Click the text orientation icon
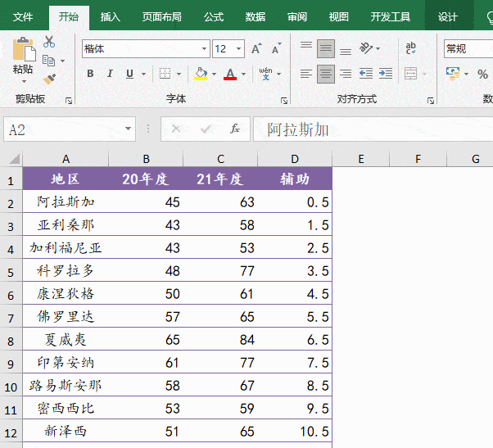Image resolution: width=493 pixels, height=448 pixels. tap(366, 48)
